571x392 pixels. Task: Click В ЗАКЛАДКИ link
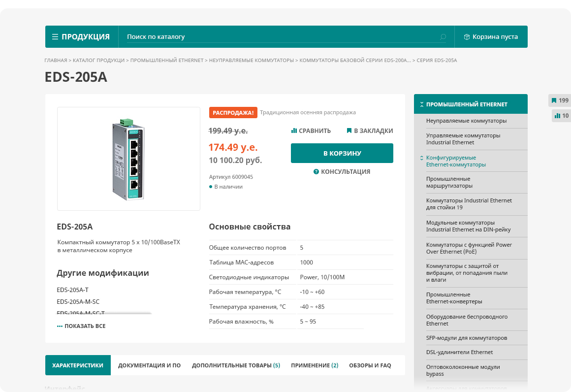point(370,131)
